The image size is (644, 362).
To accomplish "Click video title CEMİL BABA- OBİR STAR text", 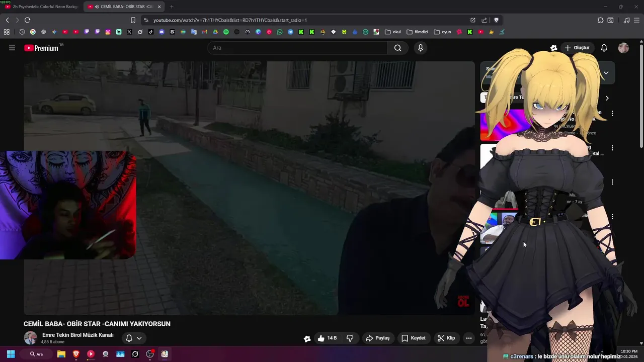I will coord(97,324).
